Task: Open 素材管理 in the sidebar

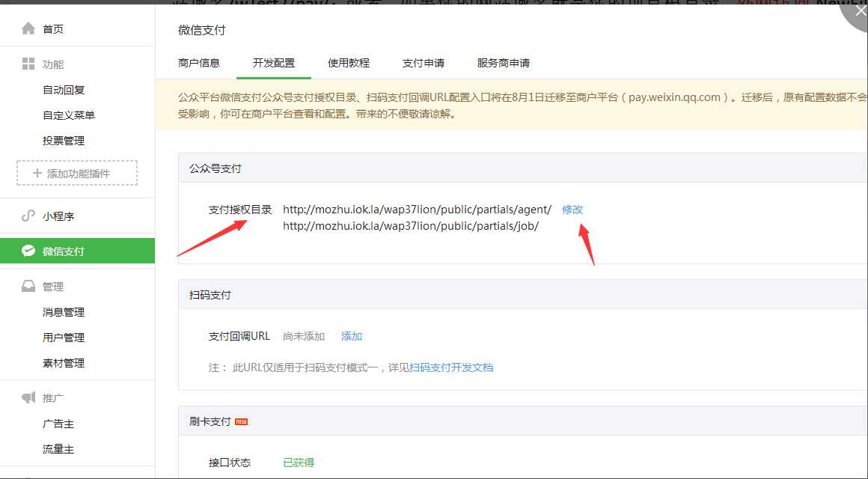Action: (64, 363)
